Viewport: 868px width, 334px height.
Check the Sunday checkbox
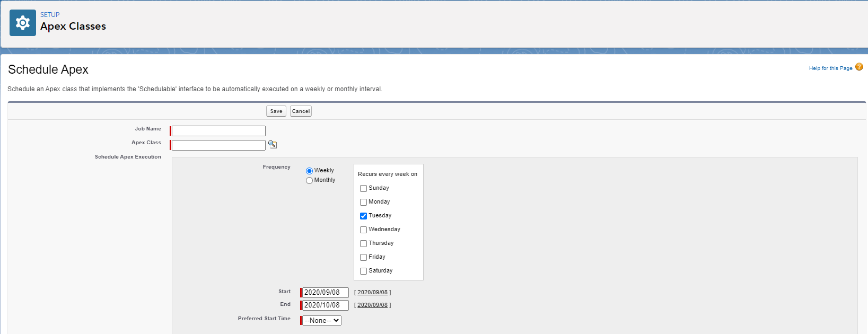(363, 188)
